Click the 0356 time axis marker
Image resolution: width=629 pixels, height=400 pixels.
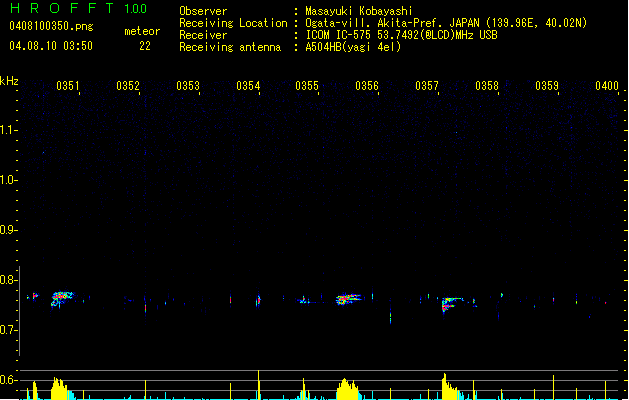point(367,86)
